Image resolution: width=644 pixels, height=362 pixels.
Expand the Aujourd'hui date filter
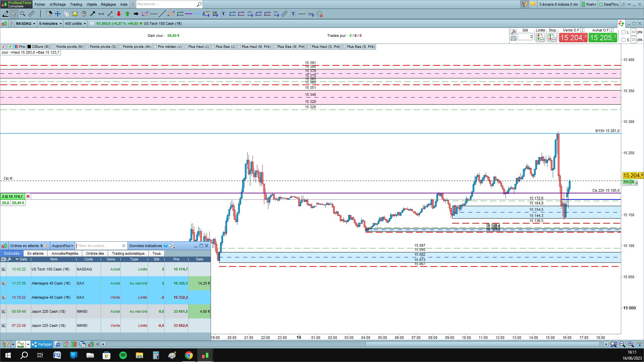(x=62, y=246)
